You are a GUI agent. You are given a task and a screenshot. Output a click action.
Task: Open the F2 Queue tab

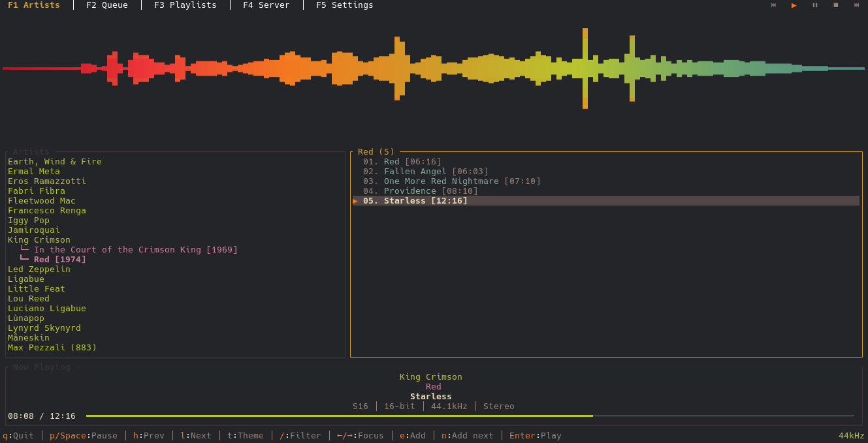coord(107,5)
